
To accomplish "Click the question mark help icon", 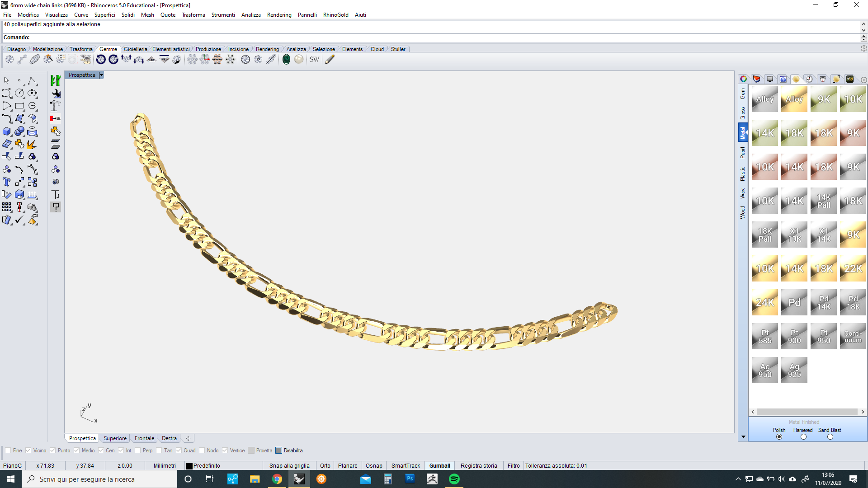I will 56,207.
